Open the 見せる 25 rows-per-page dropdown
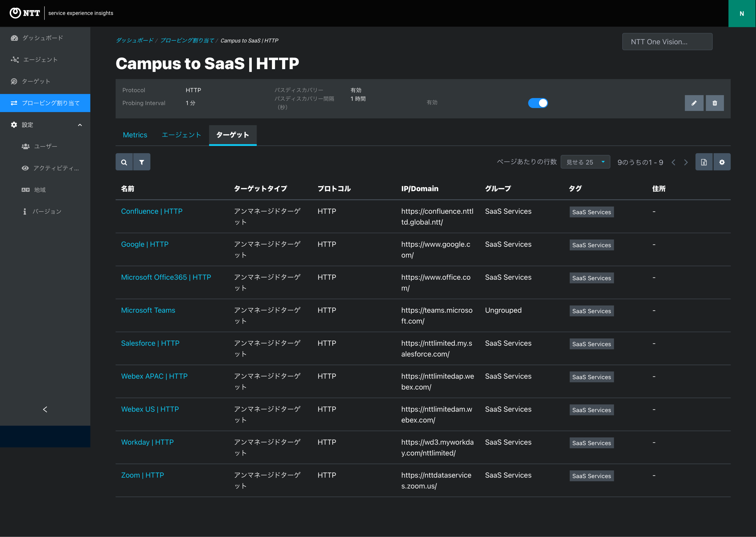This screenshot has width=756, height=537. 585,162
